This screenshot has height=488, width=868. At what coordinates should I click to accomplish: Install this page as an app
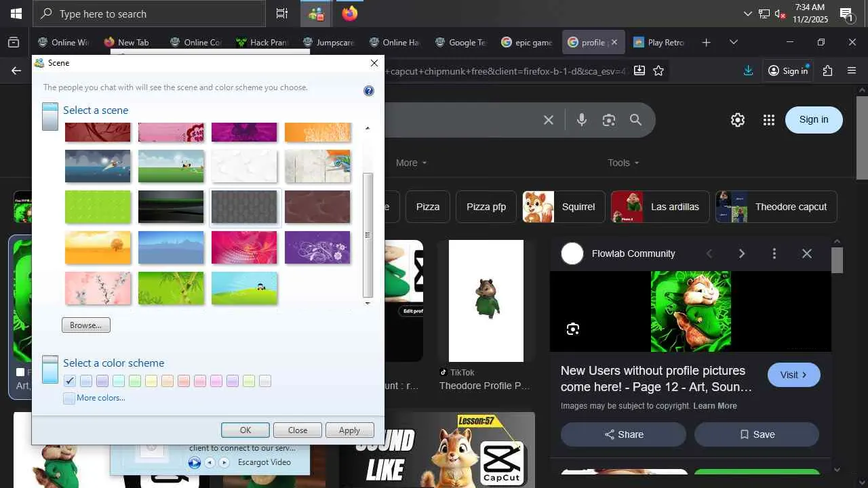click(x=639, y=70)
